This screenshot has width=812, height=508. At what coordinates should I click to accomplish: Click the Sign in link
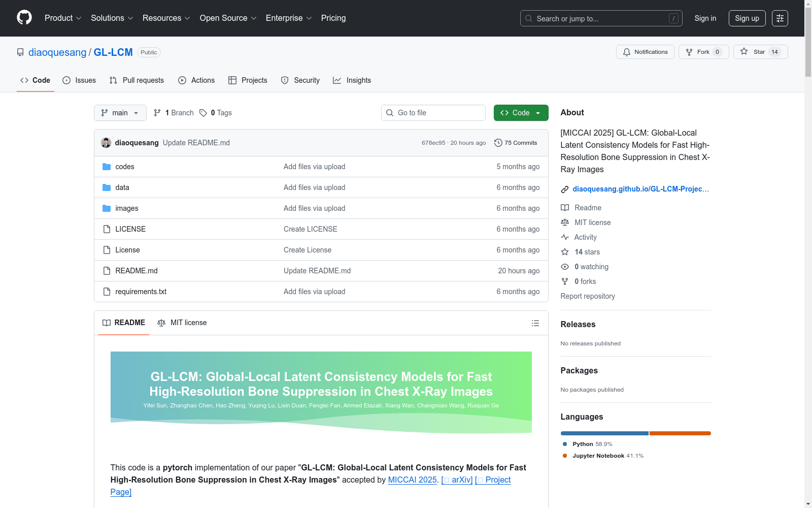tap(705, 18)
